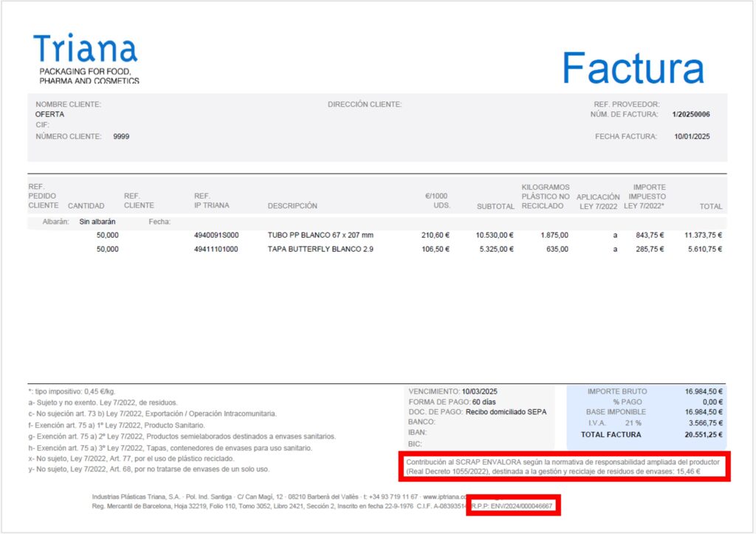This screenshot has height=534, width=756.
Task: Click the highlighted R.P.P. ENV/2024/000046667 number
Action: click(514, 506)
